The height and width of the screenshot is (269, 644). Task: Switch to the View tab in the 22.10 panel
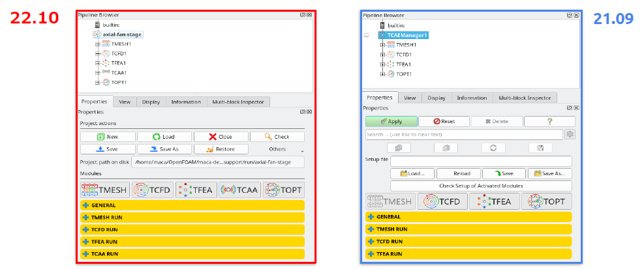point(125,102)
